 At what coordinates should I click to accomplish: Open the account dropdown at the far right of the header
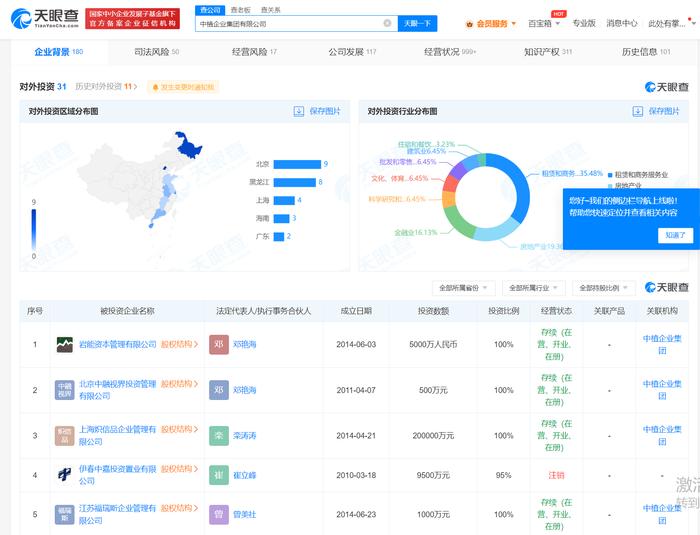coord(693,24)
